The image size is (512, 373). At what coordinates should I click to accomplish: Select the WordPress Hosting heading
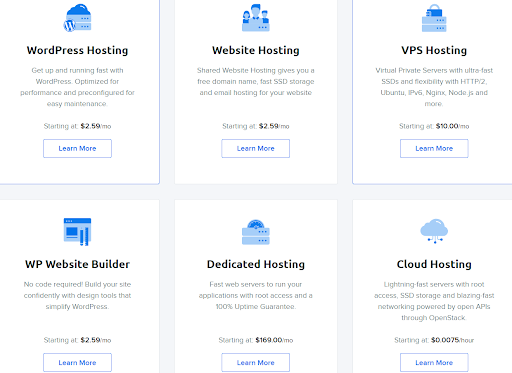click(77, 50)
